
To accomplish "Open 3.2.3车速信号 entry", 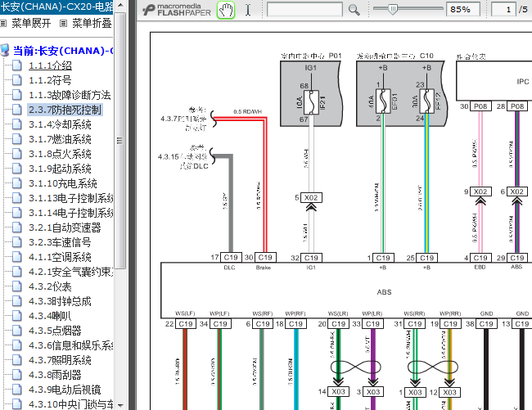I will (x=60, y=242).
